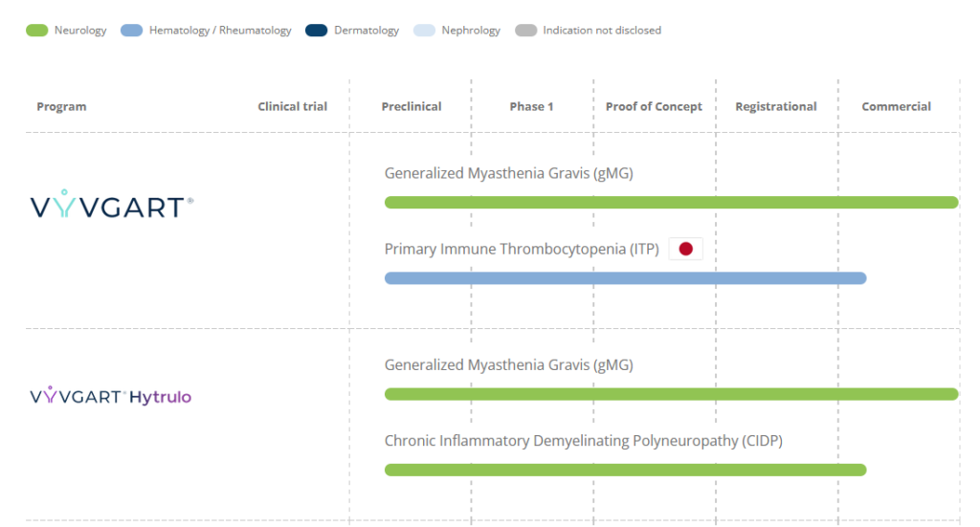Select the Neurology legend label
Image resolution: width=980 pixels, height=527 pixels.
[x=80, y=31]
